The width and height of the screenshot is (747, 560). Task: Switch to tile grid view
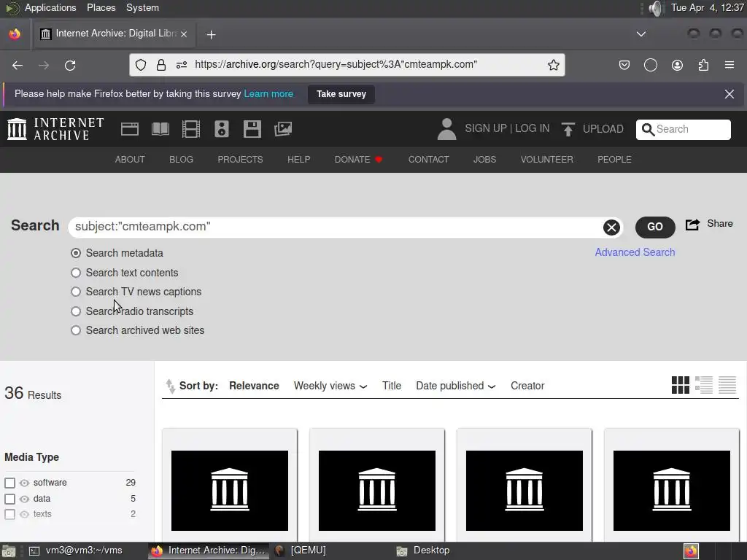(681, 385)
